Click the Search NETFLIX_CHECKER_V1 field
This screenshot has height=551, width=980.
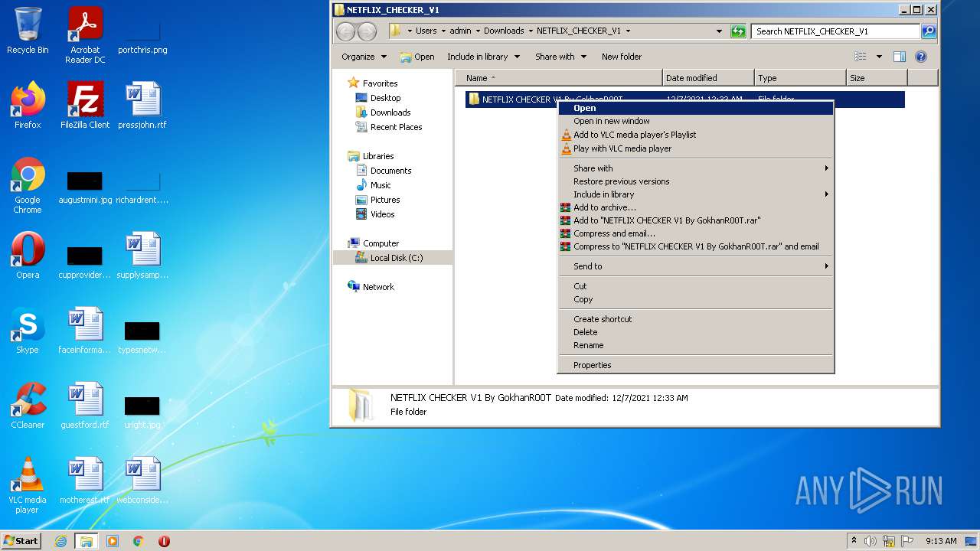coord(835,31)
